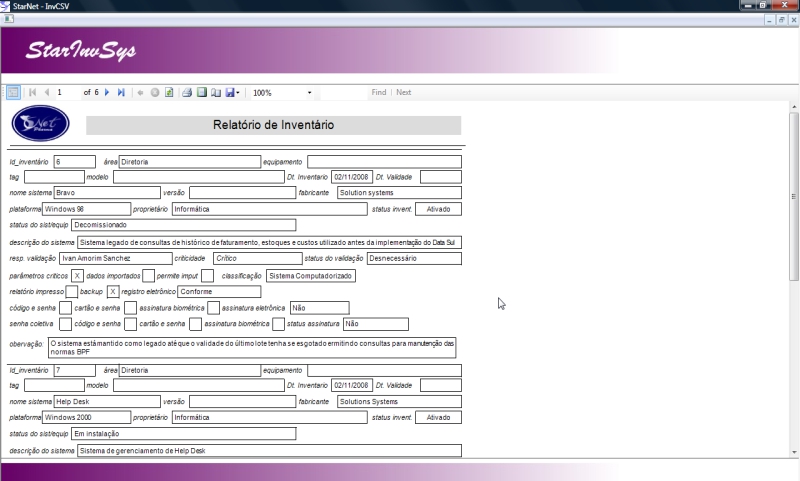Switch to print layout view
This screenshot has height=481, width=800.
coord(201,93)
